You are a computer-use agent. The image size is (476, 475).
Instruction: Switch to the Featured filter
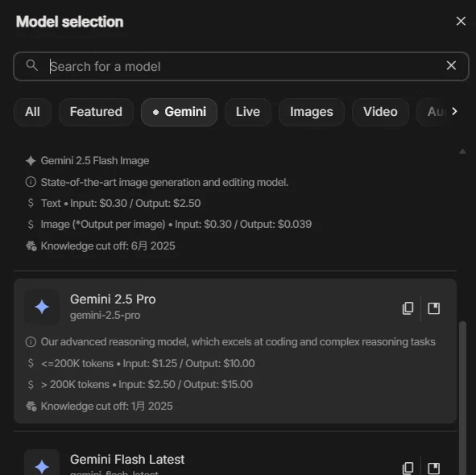96,112
